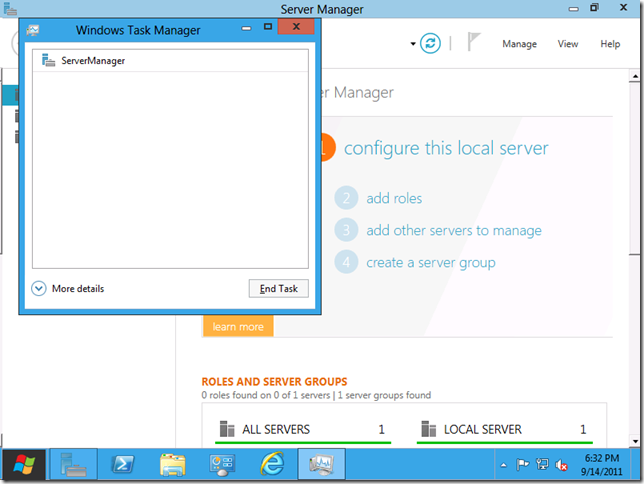Minimize the Windows Task Manager window

tap(246, 28)
